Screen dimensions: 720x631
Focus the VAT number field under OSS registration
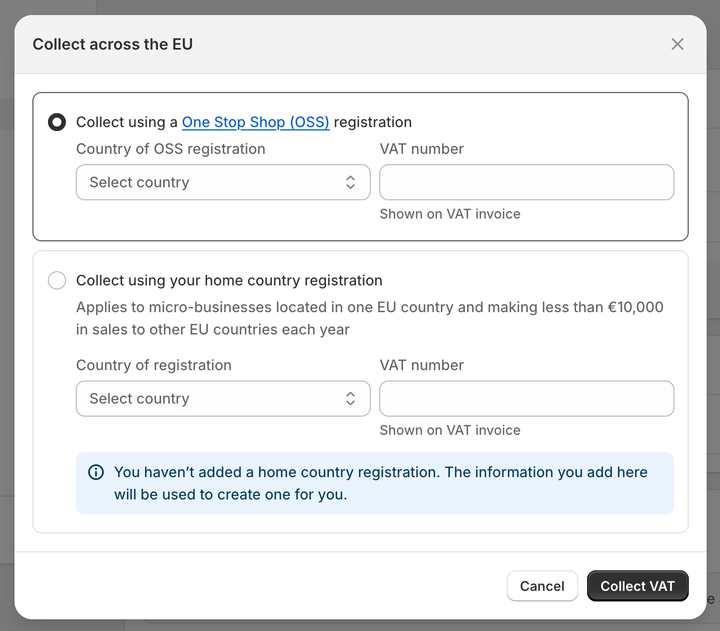pyautogui.click(x=527, y=182)
